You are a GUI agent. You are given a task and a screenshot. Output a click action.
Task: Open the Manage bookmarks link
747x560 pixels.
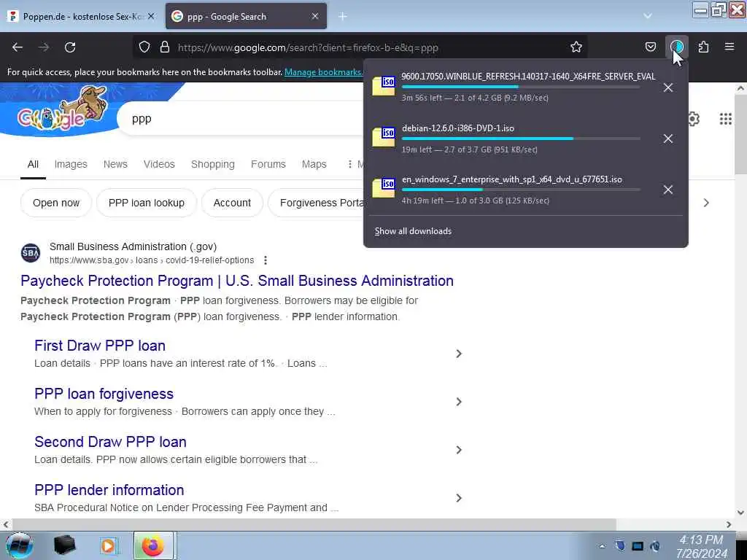(323, 72)
